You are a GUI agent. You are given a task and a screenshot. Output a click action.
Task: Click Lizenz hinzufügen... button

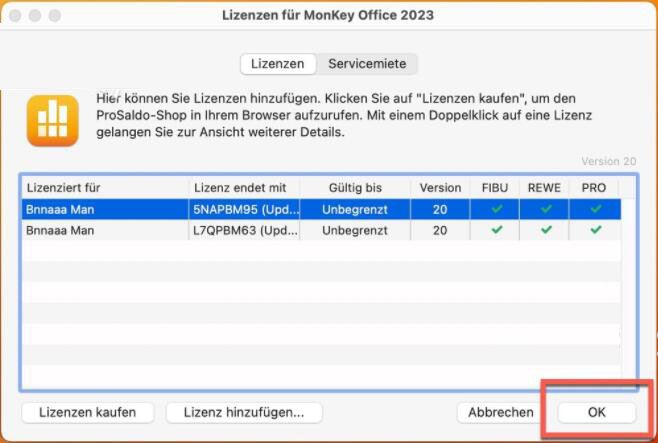point(244,412)
